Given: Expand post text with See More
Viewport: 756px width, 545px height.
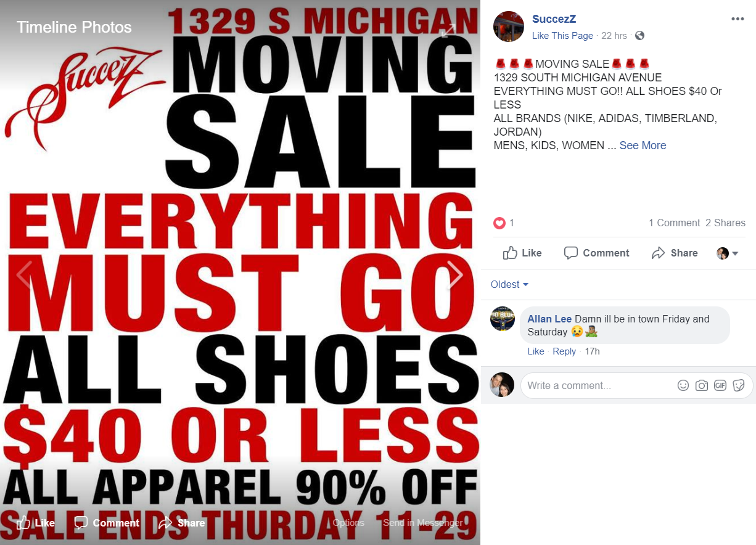Looking at the screenshot, I should [x=643, y=145].
